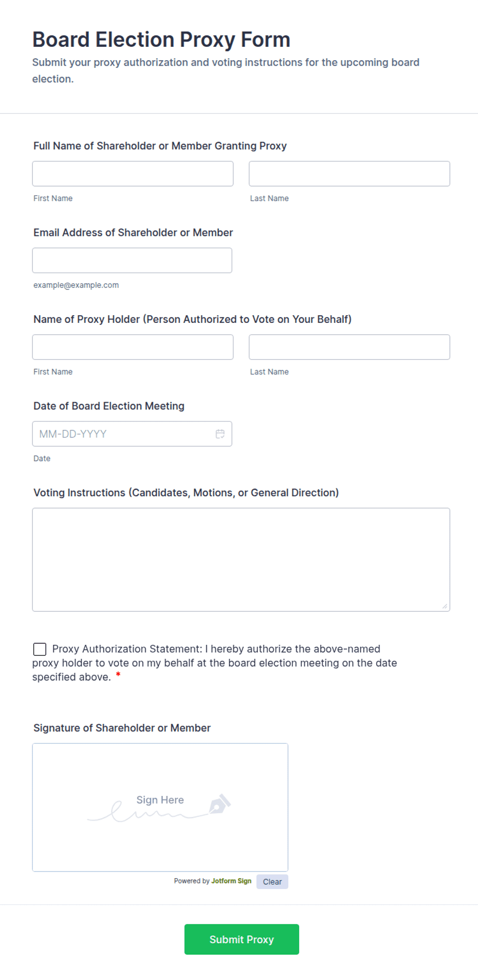The height and width of the screenshot is (980, 478).
Task: Open the Jotform Sign link
Action: pyautogui.click(x=231, y=881)
